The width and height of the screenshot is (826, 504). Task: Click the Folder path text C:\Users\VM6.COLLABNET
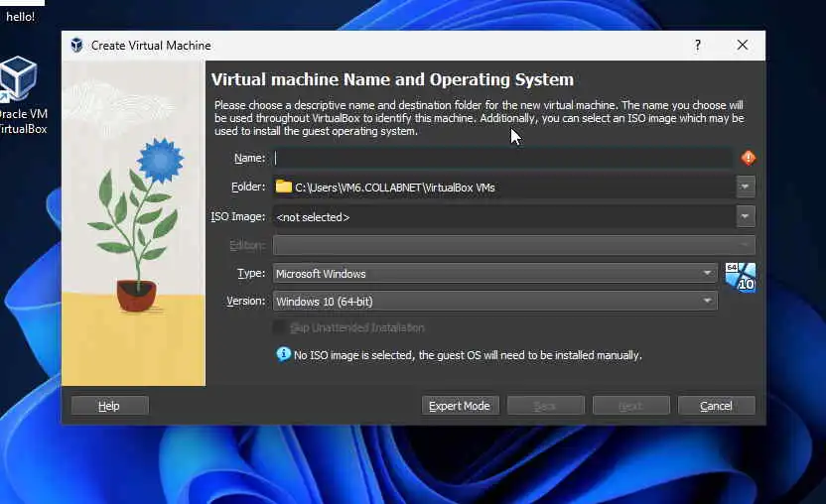[x=394, y=188]
